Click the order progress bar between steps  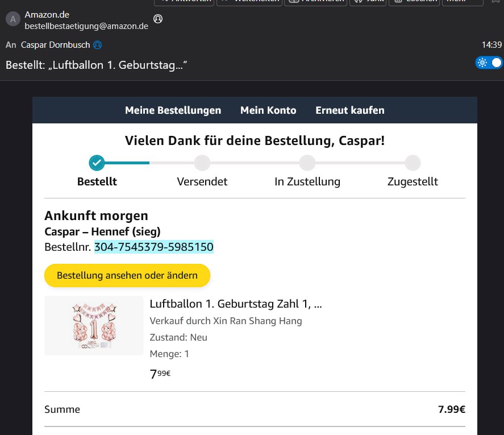pyautogui.click(x=255, y=163)
